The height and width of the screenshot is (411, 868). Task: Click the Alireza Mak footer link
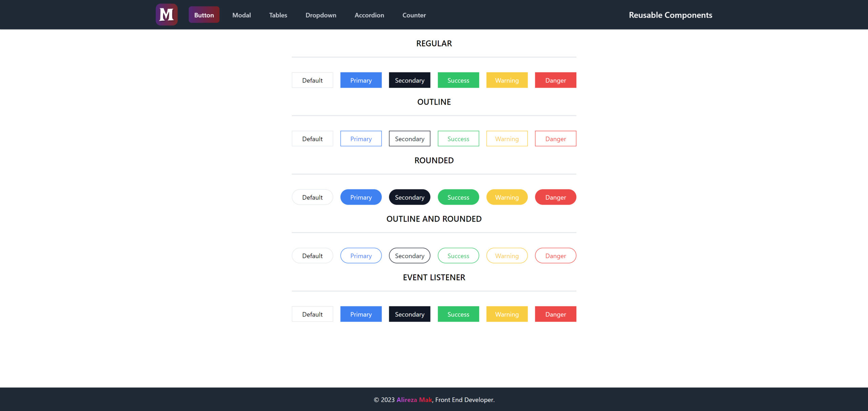click(x=414, y=399)
